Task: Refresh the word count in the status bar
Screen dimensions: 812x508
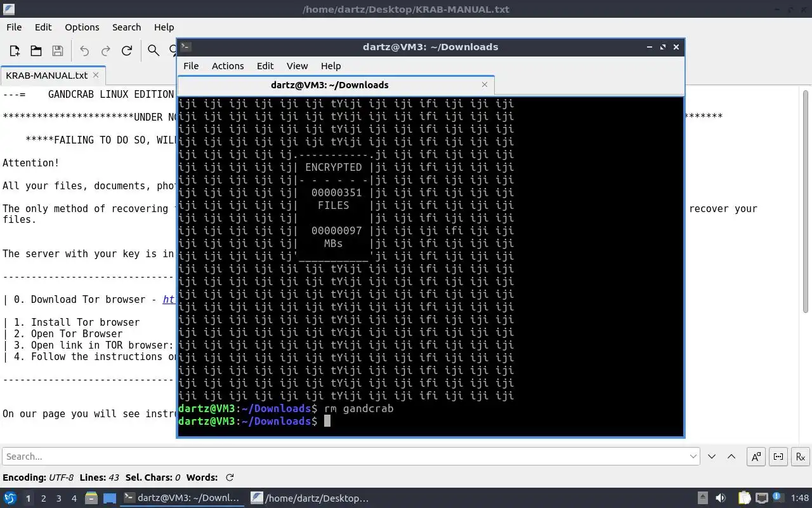Action: [x=230, y=478]
